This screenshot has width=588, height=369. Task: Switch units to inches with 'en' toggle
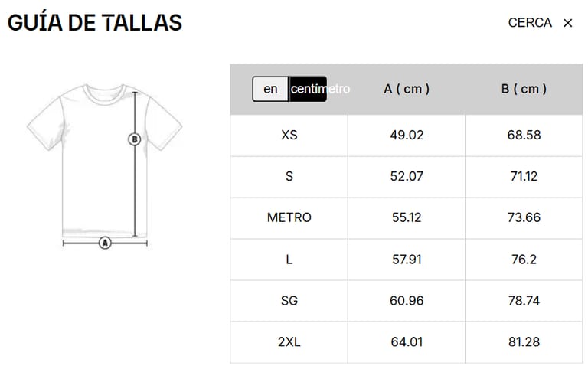click(270, 89)
